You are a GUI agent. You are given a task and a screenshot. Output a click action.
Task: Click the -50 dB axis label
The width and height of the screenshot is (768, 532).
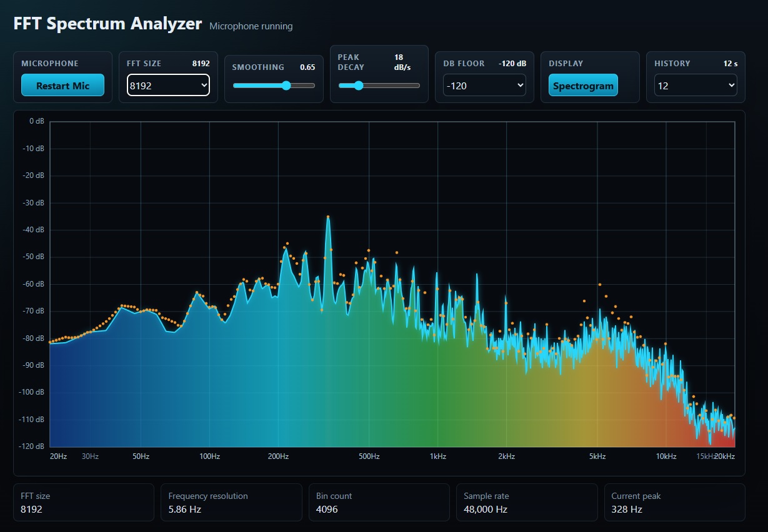point(34,257)
